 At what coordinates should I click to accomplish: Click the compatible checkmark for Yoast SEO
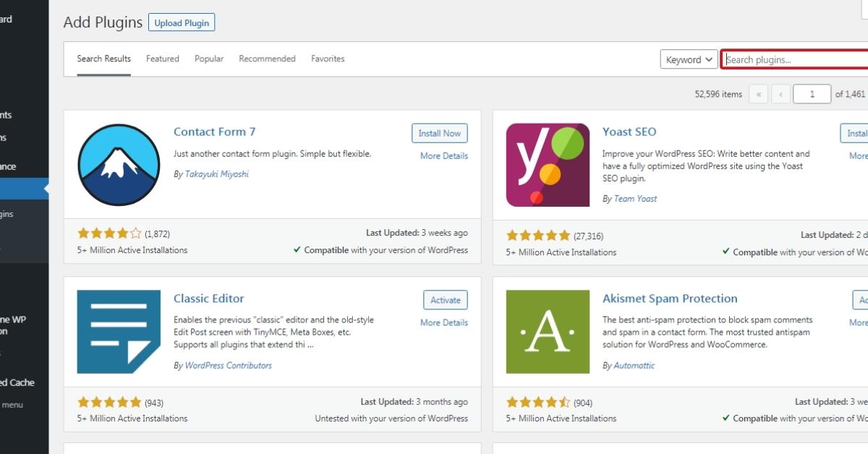pos(726,252)
